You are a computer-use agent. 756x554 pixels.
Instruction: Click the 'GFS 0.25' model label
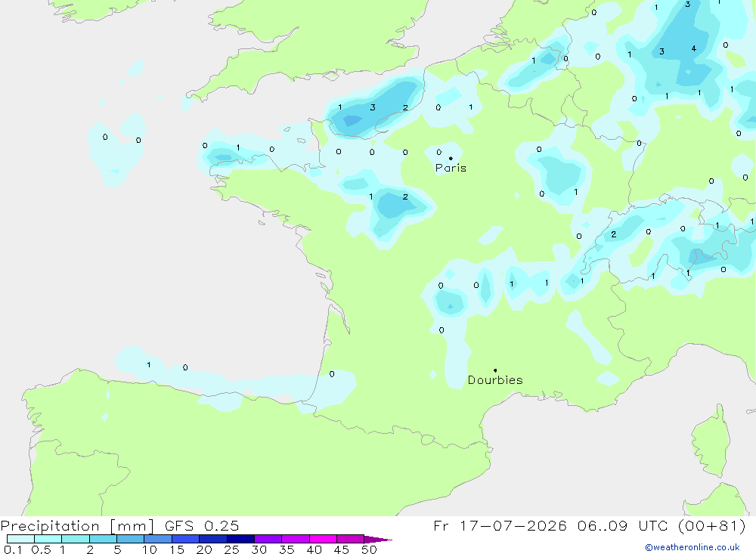pyautogui.click(x=202, y=525)
